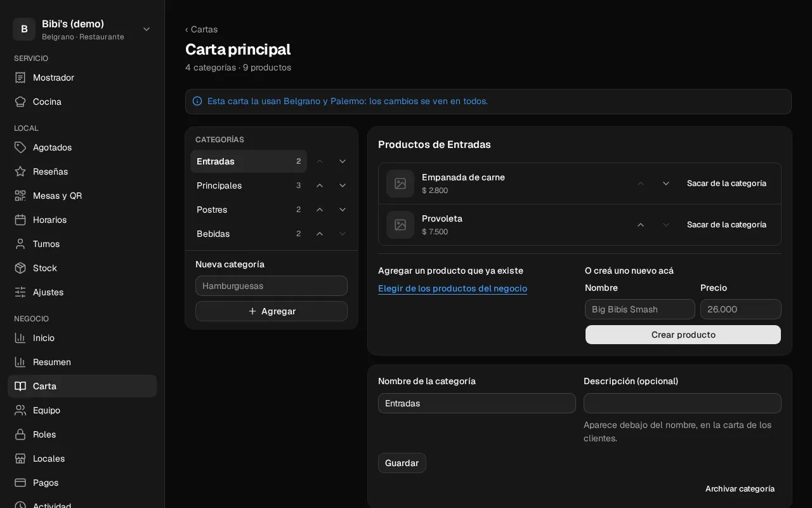This screenshot has height=508, width=812.
Task: Remove Empanada de carne from the category
Action: click(726, 184)
